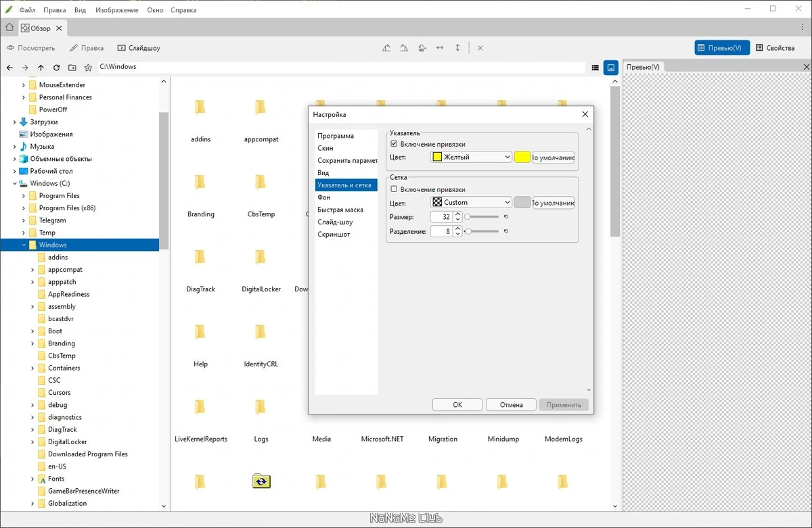Screen dimensions: 812x528
Task: Reset grid color По умолчанию button
Action: click(x=554, y=203)
